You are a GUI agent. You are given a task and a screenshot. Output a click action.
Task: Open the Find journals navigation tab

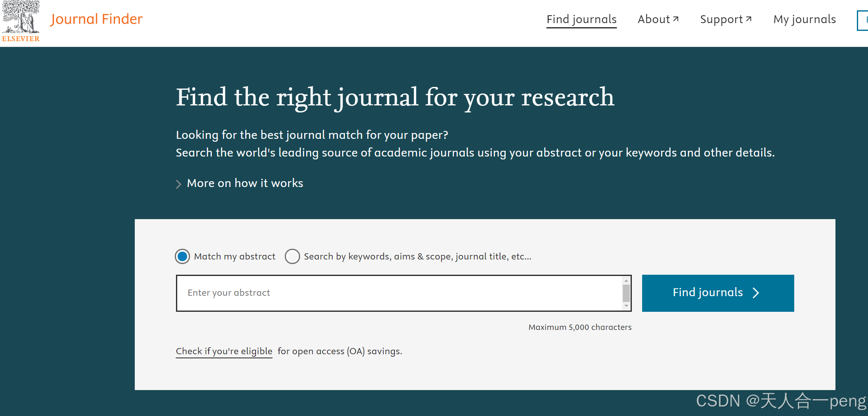(581, 19)
